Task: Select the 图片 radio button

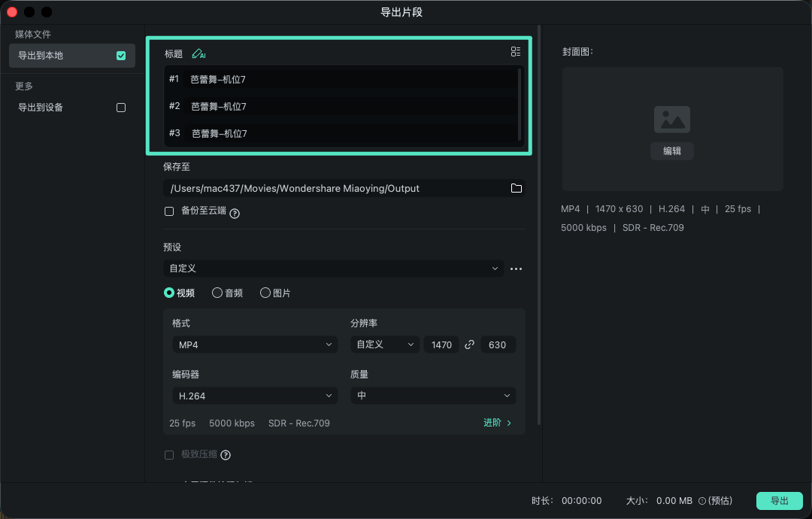Action: point(265,293)
